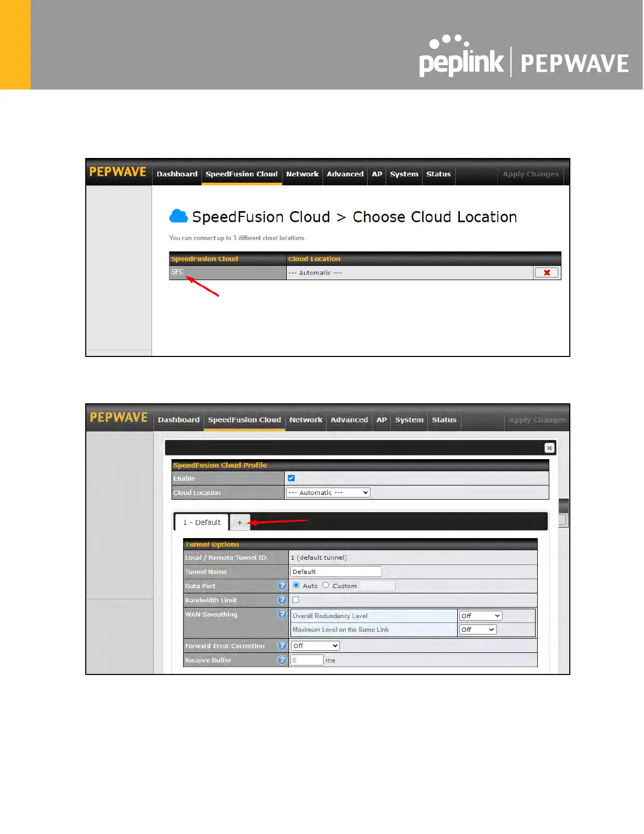
Task: Select the Custom data port radio button
Action: (x=326, y=585)
